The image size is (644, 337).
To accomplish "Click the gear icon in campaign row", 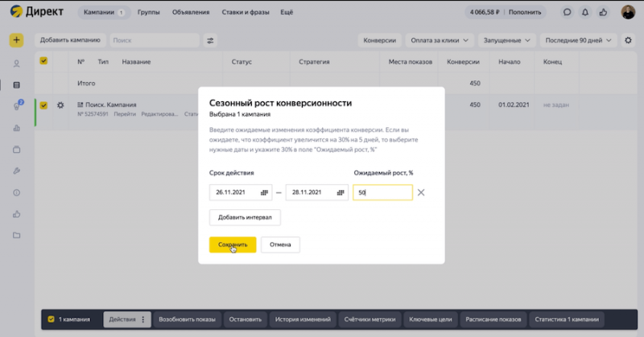I will (60, 105).
